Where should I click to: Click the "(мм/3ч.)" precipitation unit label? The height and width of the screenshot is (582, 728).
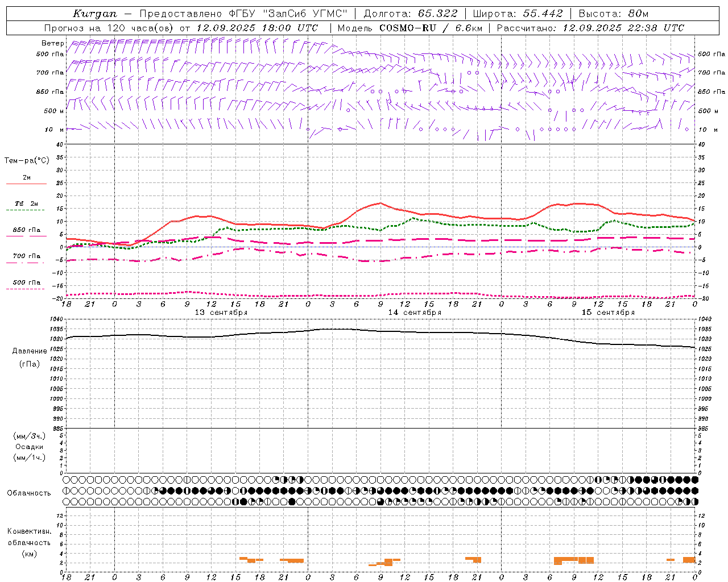tap(30, 436)
